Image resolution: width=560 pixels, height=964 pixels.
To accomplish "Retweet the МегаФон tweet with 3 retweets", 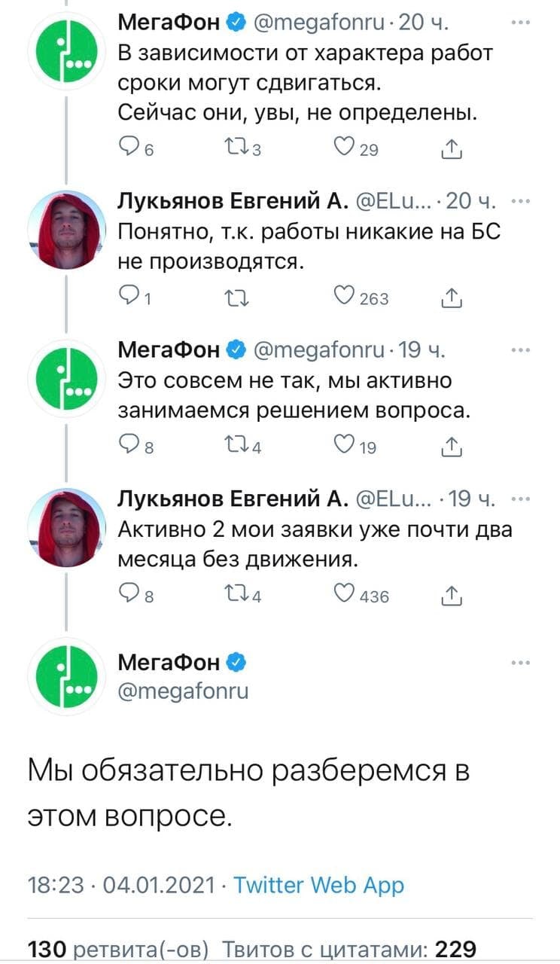I will pos(242,149).
